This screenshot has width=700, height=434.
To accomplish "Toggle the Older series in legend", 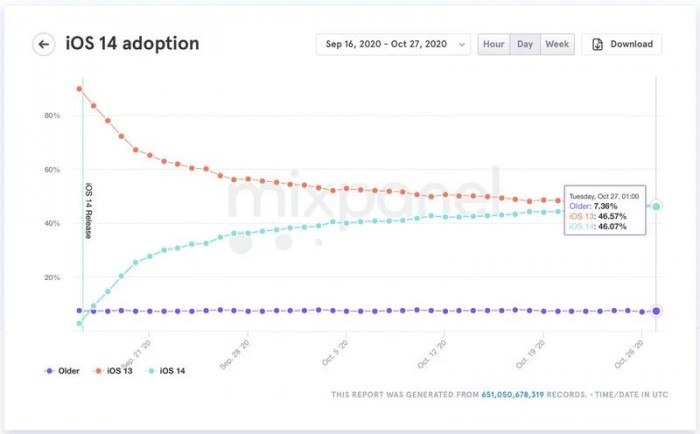I will point(62,371).
